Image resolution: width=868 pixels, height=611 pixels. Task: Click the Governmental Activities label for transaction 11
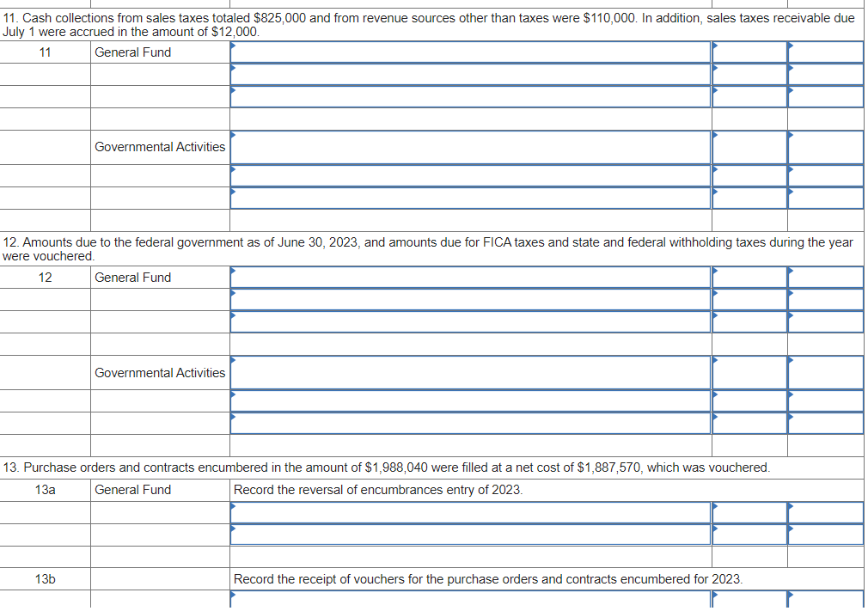coord(160,146)
